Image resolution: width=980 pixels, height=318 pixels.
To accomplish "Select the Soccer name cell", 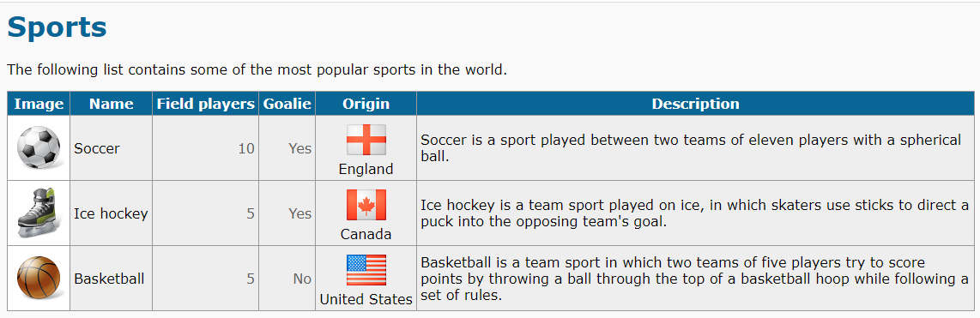I will coord(112,148).
